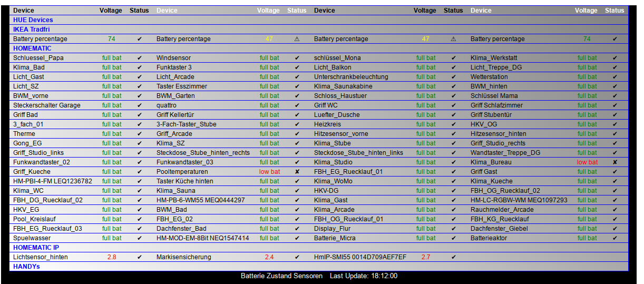Click the checkmark status of Display_Flur
Viewport: 644px width, 284px height.
(x=454, y=229)
